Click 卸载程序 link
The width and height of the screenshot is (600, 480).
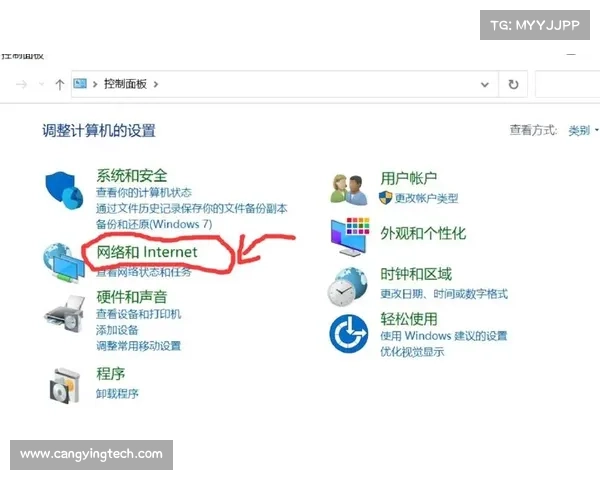pos(117,393)
